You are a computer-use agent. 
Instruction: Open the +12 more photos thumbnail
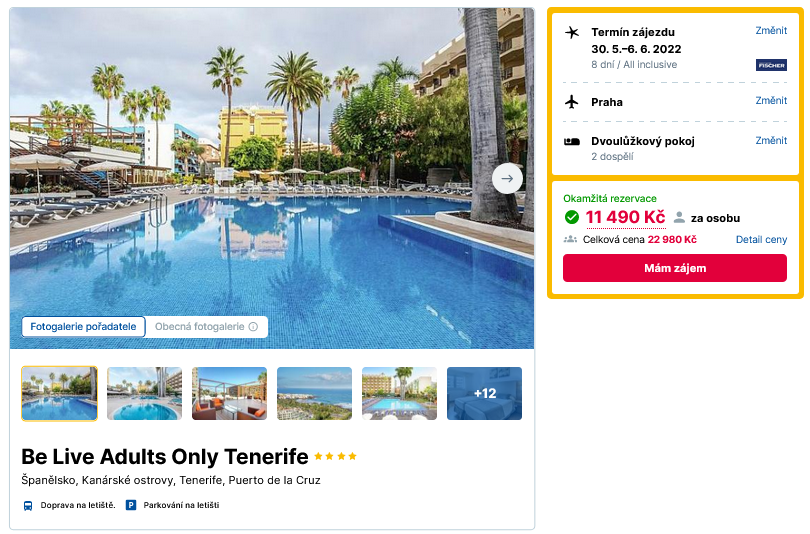[484, 394]
